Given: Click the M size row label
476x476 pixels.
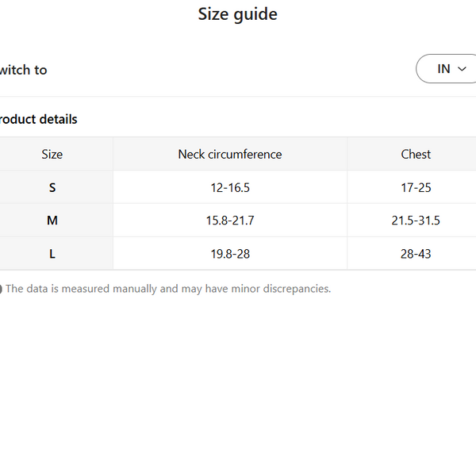Looking at the screenshot, I should 52,220.
